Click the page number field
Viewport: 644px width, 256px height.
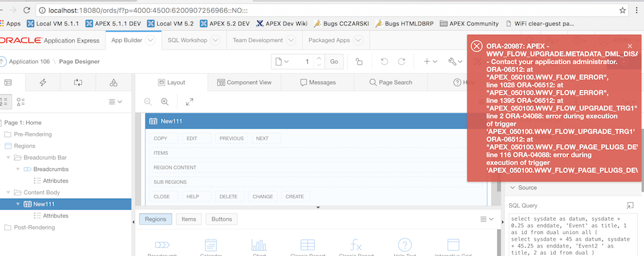[303, 62]
